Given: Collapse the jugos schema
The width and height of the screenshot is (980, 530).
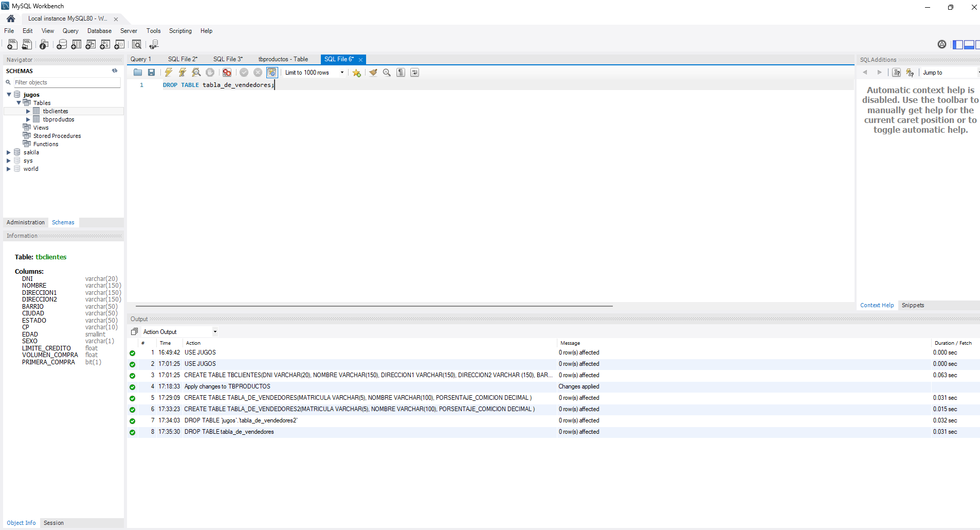Looking at the screenshot, I should point(9,95).
